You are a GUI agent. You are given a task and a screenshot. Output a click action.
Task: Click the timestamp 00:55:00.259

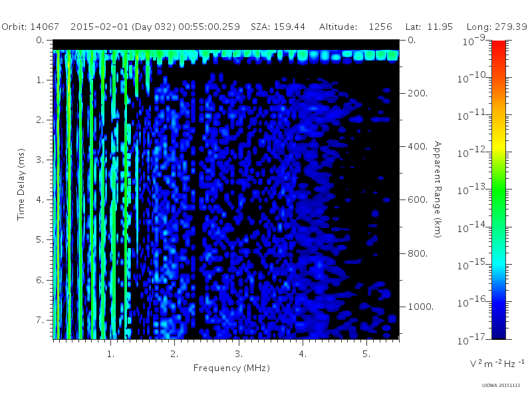click(209, 27)
